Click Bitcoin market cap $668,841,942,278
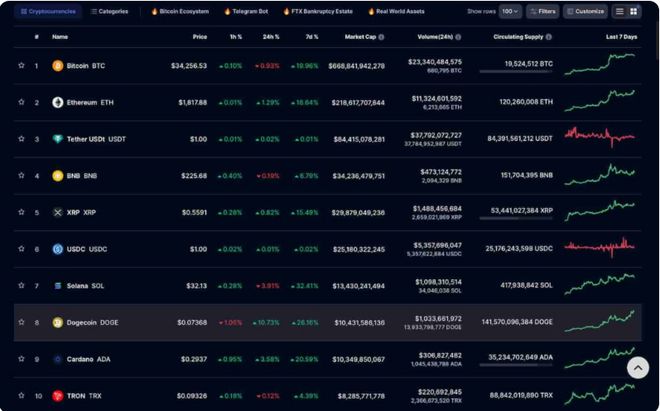Image resolution: width=660 pixels, height=411 pixels. 357,66
